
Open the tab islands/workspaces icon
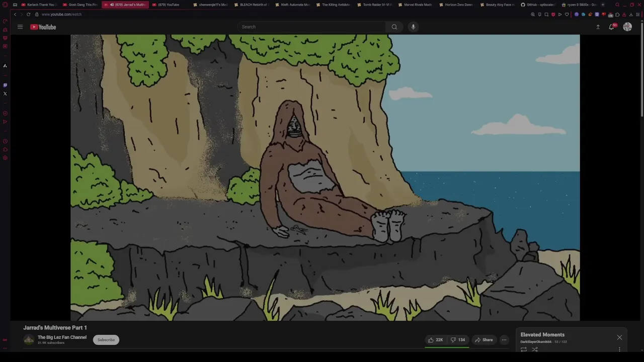pyautogui.click(x=15, y=5)
